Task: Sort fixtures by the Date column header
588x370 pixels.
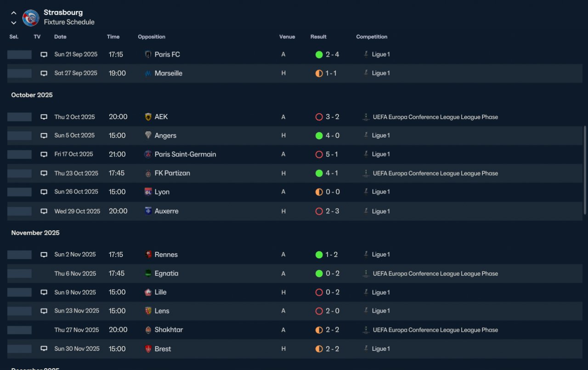Action: coord(60,37)
